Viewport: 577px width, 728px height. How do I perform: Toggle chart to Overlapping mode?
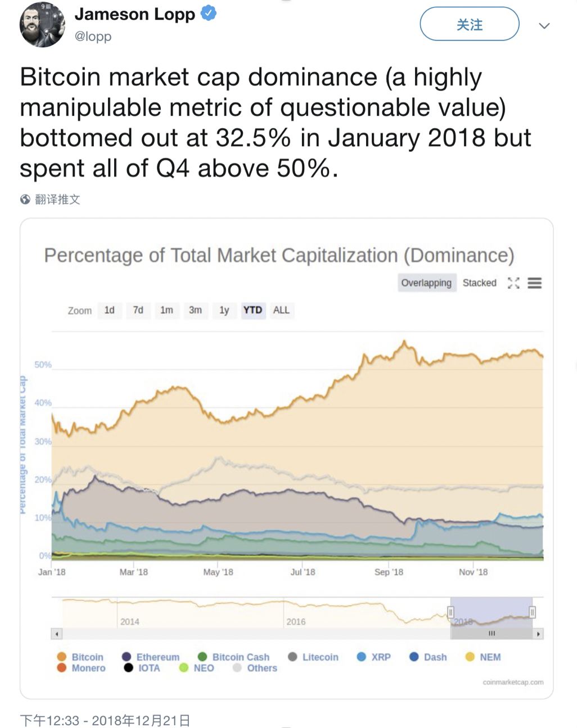[x=426, y=282]
